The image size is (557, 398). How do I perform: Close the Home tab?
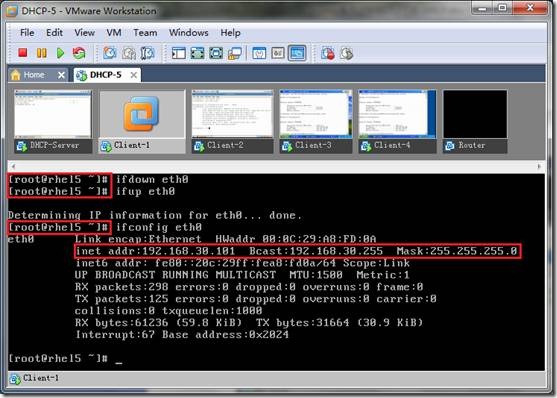tap(61, 75)
